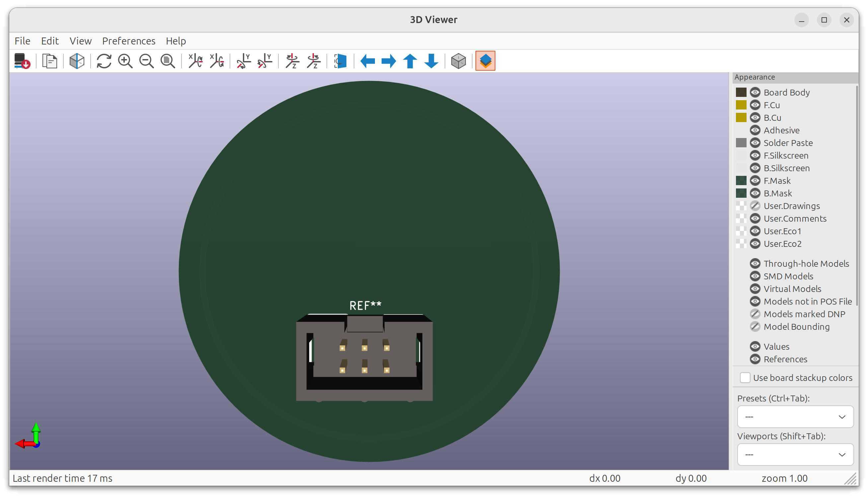Rotate Y counterclockwise icon
The width and height of the screenshot is (868, 497).
(265, 61)
